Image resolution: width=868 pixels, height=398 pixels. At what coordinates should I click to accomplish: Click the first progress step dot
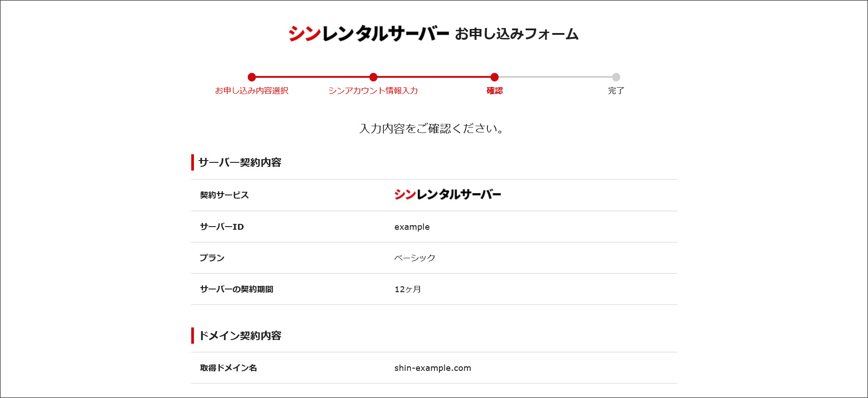[252, 77]
